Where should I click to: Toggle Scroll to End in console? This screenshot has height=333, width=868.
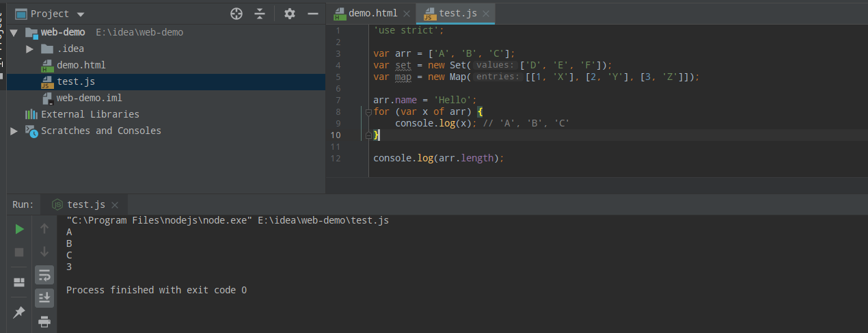pyautogui.click(x=44, y=297)
